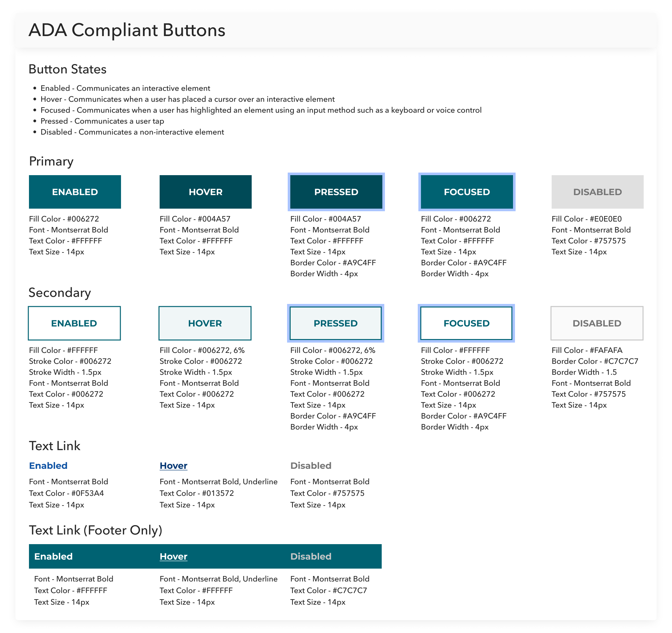Click the gray Disabled text link
672x633 pixels.
(x=311, y=466)
